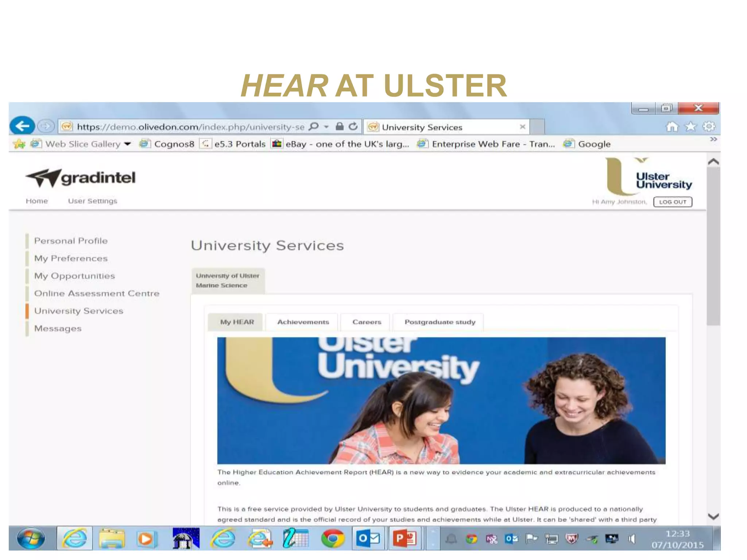Open Messages in the sidebar
This screenshot has width=747, height=560.
58,328
